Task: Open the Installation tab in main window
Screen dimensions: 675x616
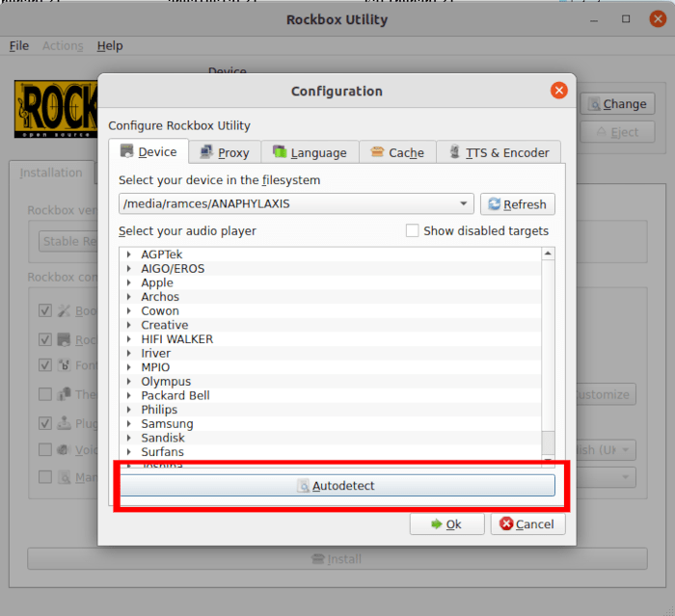Action: point(51,173)
